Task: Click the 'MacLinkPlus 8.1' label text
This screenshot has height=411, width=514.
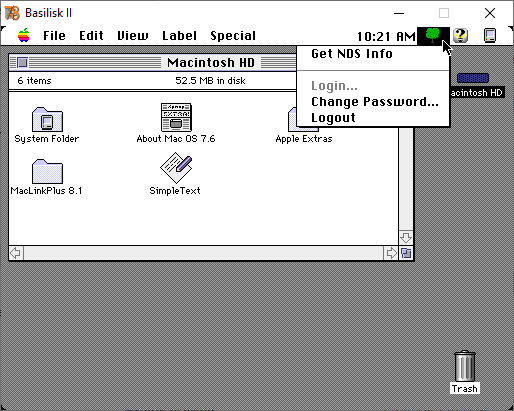Action: (46, 191)
